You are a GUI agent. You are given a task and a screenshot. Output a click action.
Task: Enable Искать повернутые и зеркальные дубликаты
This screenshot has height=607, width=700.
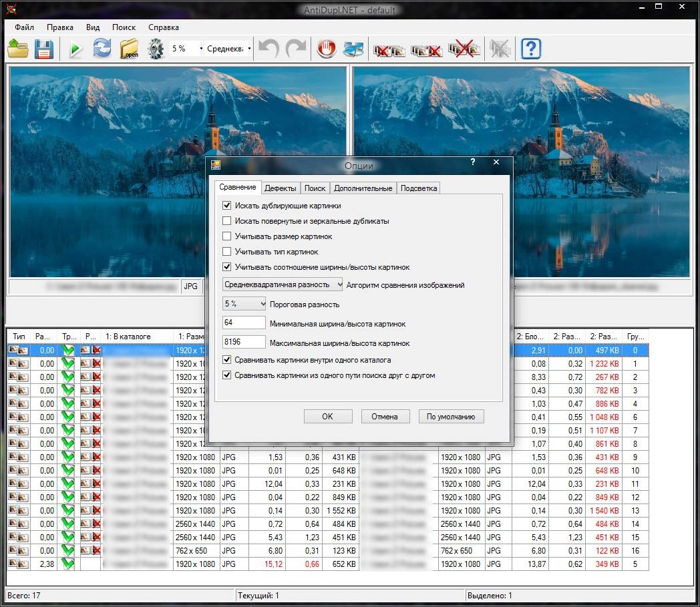[227, 221]
